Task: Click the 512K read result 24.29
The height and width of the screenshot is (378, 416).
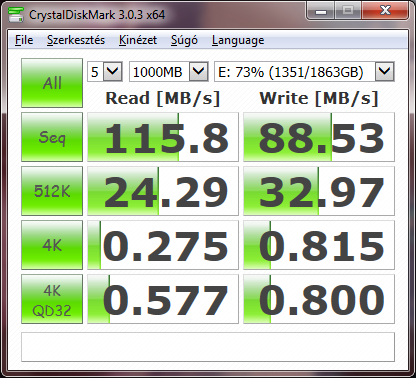Action: click(x=163, y=191)
